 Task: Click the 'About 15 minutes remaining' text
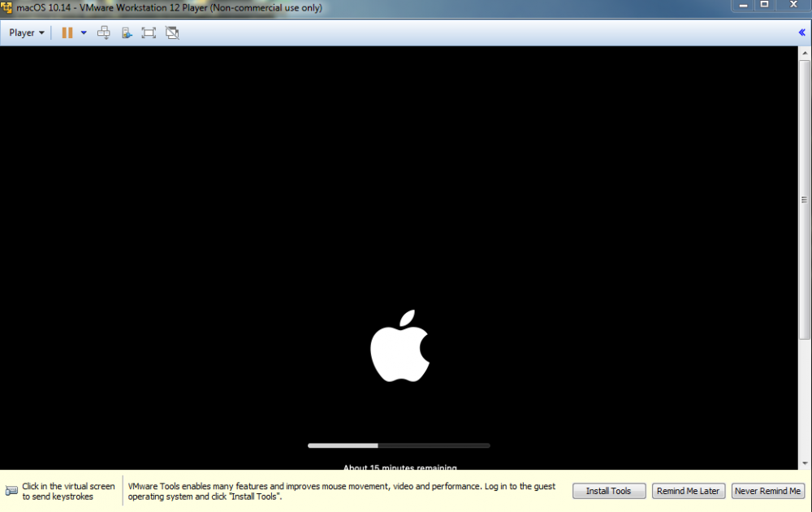[400, 467]
